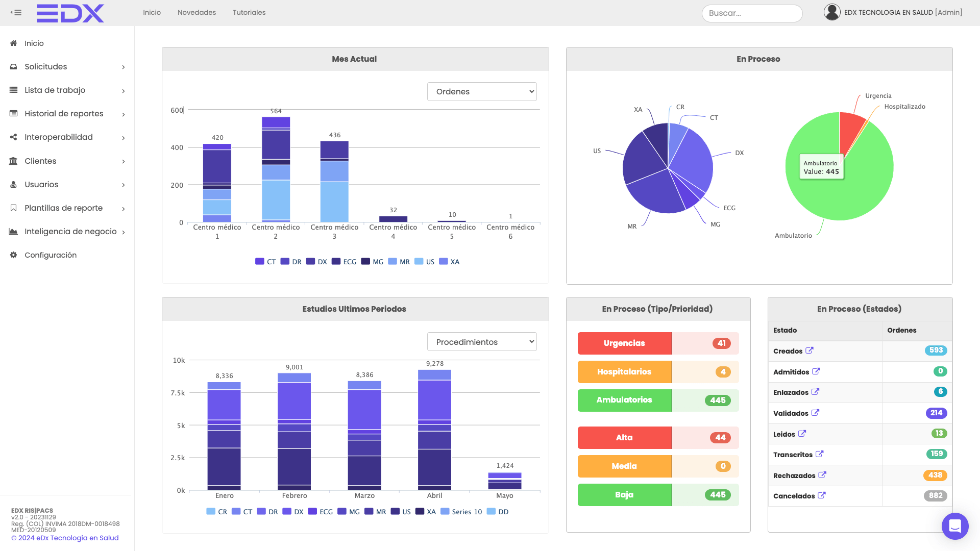The height and width of the screenshot is (551, 980).
Task: Expand the Clientes chevron
Action: (x=124, y=162)
